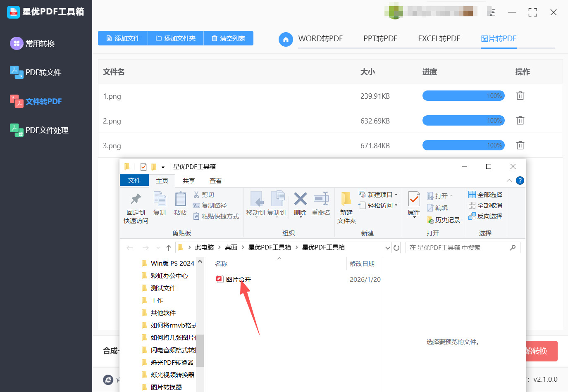Click 粘贴快捷方式 in the ribbon
The image size is (568, 392).
tap(216, 216)
